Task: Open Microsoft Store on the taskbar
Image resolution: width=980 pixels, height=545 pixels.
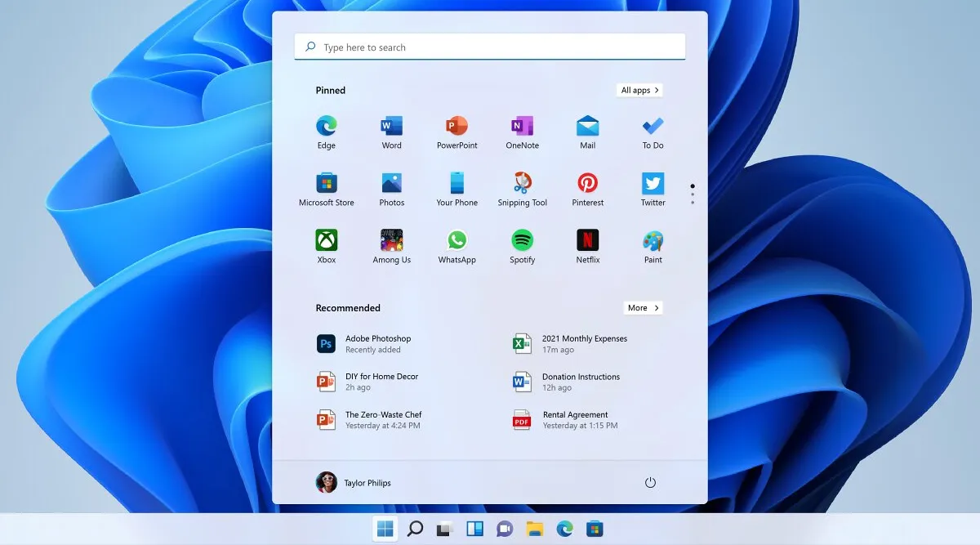Action: click(595, 529)
